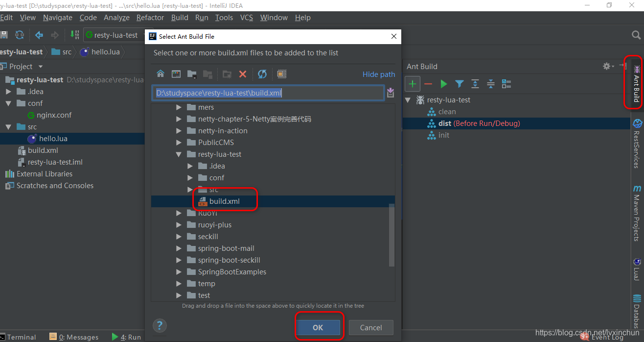Click the Search Everywhere magnifier icon
Viewport: 644px width, 342px height.
(636, 35)
